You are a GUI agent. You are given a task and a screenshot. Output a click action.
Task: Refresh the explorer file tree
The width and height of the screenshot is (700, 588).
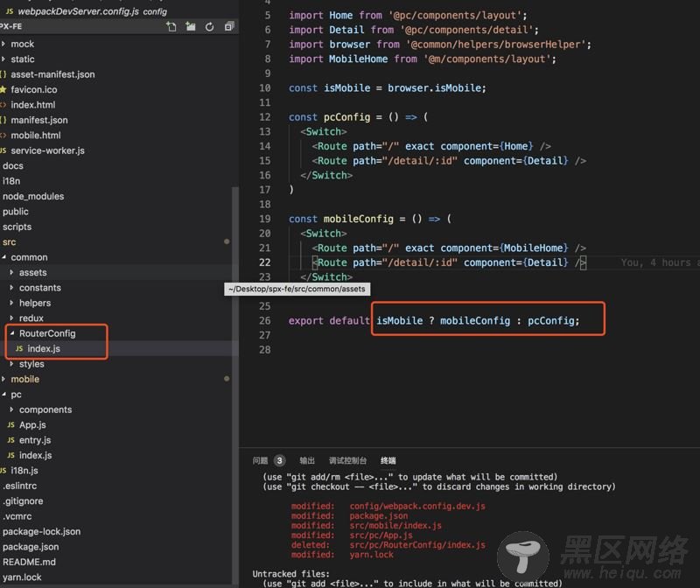click(x=209, y=27)
